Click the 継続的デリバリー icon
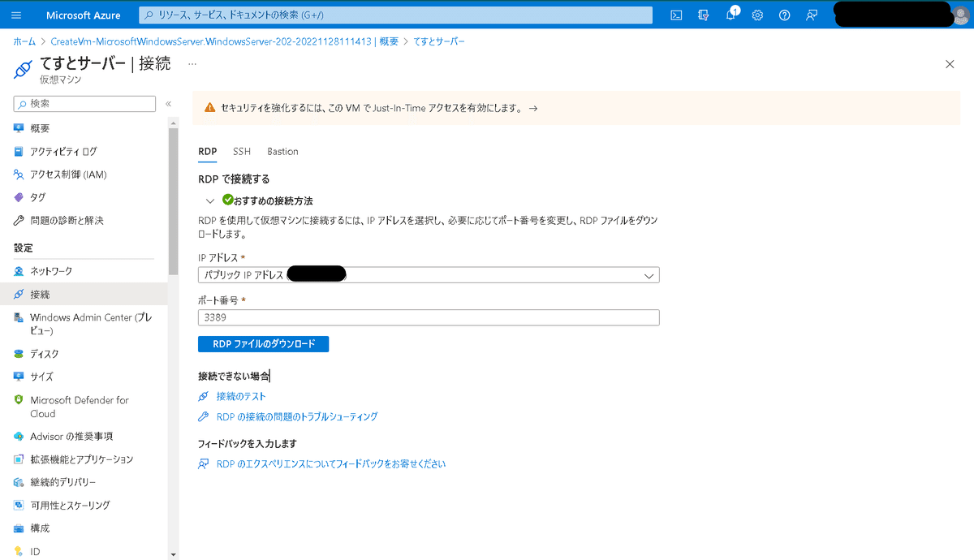 (x=19, y=482)
